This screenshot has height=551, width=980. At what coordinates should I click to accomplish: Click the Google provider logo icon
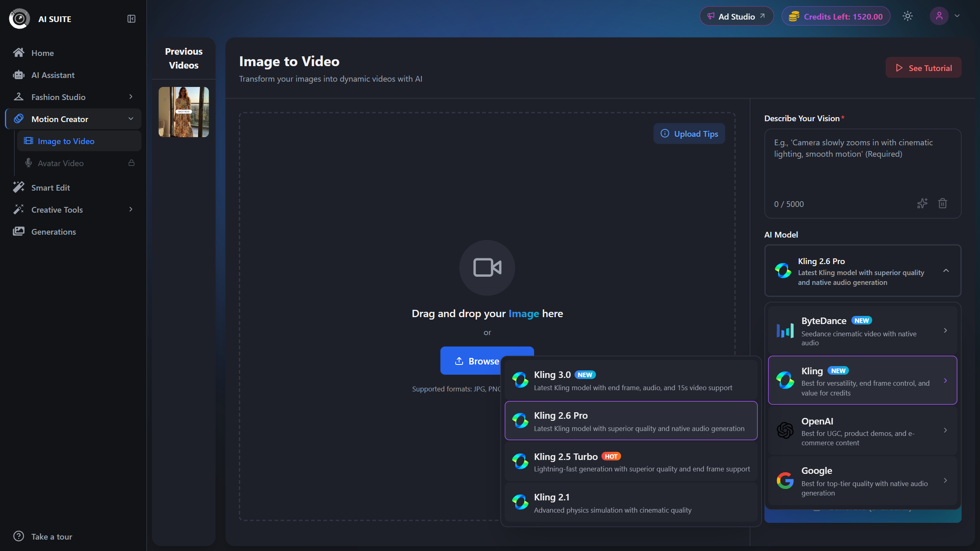pos(785,480)
